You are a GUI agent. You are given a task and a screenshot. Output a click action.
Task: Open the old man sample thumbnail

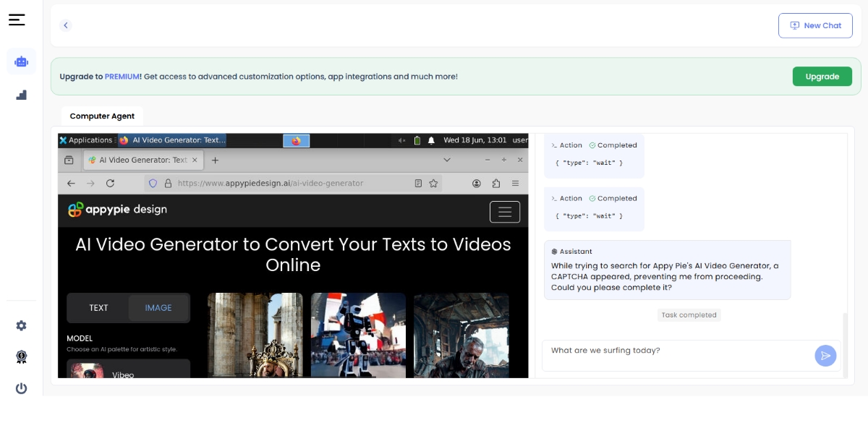click(461, 335)
